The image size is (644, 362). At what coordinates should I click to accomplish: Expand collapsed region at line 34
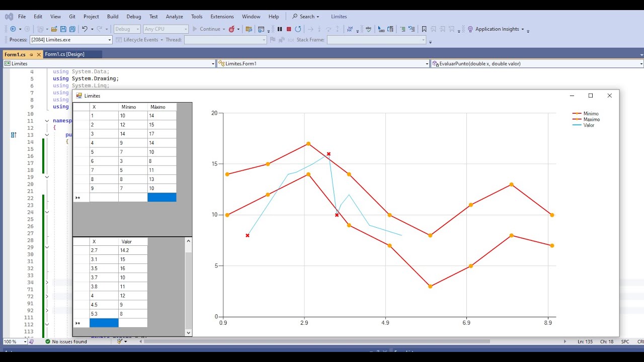(47, 283)
